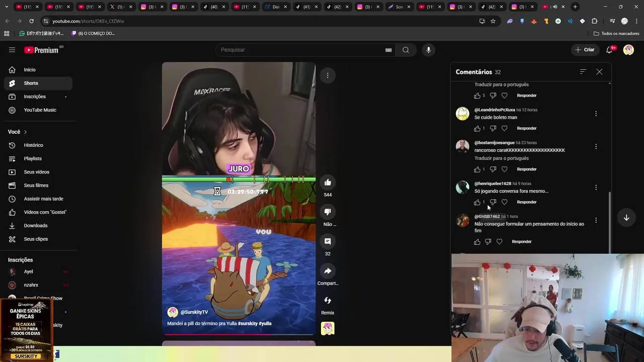Open @SurskityTV channel link on short
The image size is (644, 362).
194,312
